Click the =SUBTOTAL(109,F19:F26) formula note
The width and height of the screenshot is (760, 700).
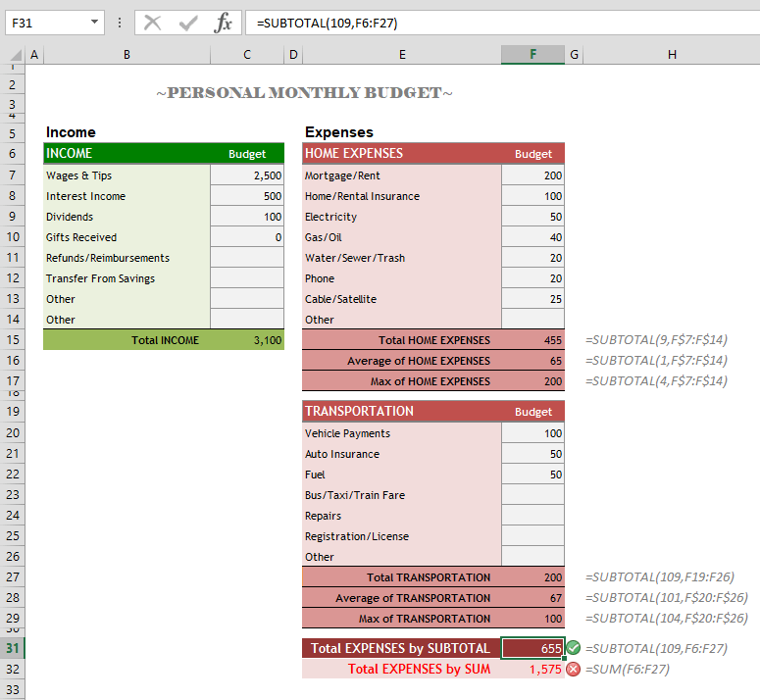coord(660,576)
